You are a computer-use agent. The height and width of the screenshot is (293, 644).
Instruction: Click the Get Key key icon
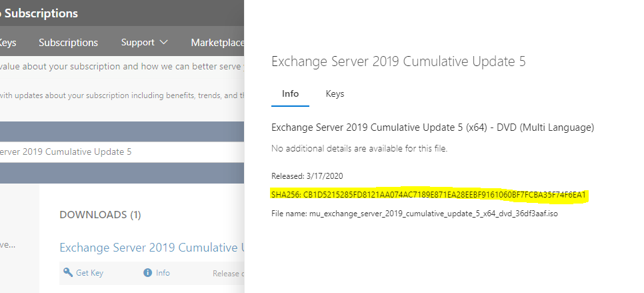(68, 272)
